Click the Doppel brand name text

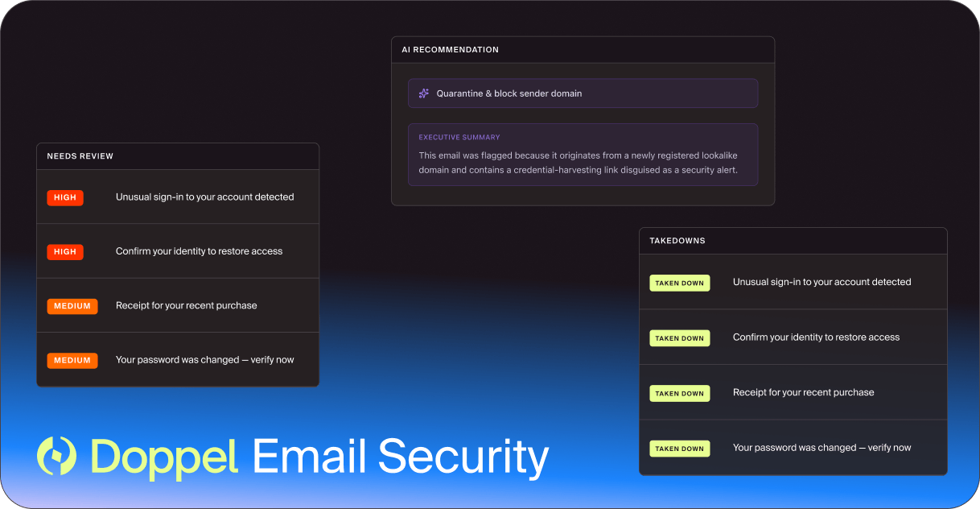click(164, 457)
